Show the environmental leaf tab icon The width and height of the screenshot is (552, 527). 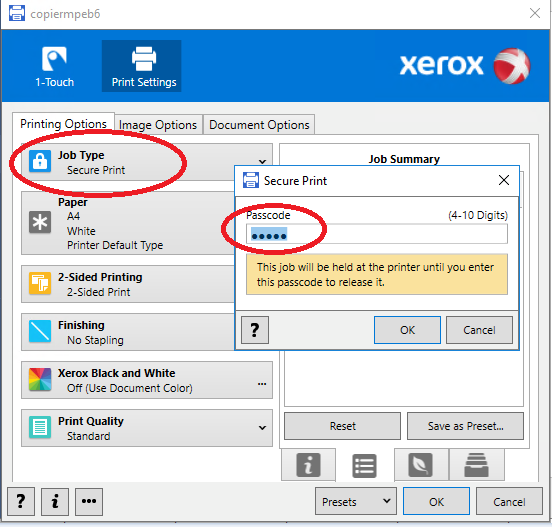(420, 465)
